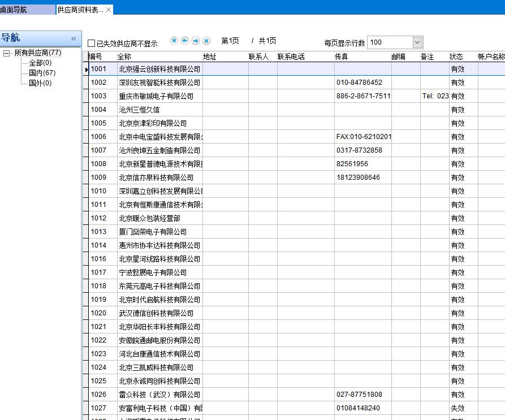Click the 状态 column header
This screenshot has height=420, width=505.
coord(456,57)
